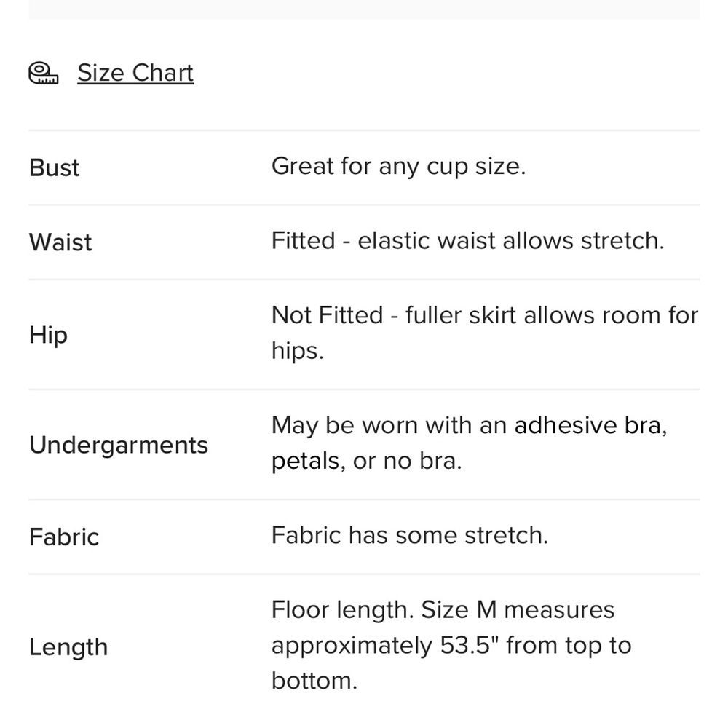Screen dimensions: 728x728
Task: Select the Undergarments row label
Action: click(x=119, y=446)
